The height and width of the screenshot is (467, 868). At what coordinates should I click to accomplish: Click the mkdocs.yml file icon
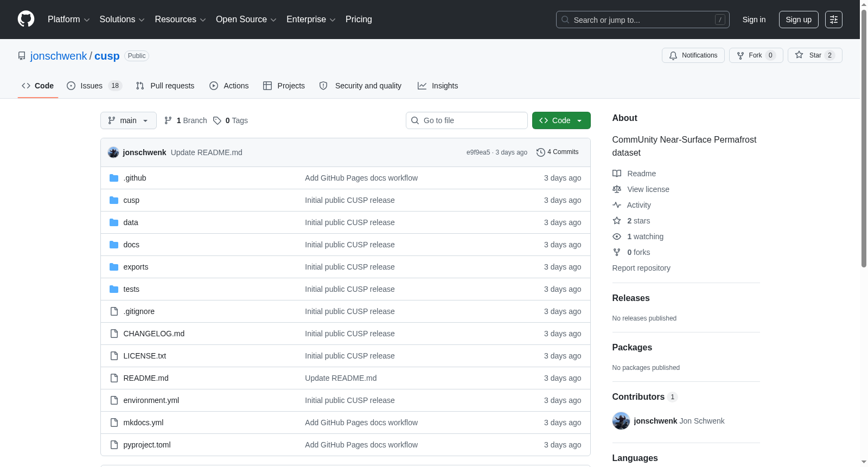tap(114, 423)
